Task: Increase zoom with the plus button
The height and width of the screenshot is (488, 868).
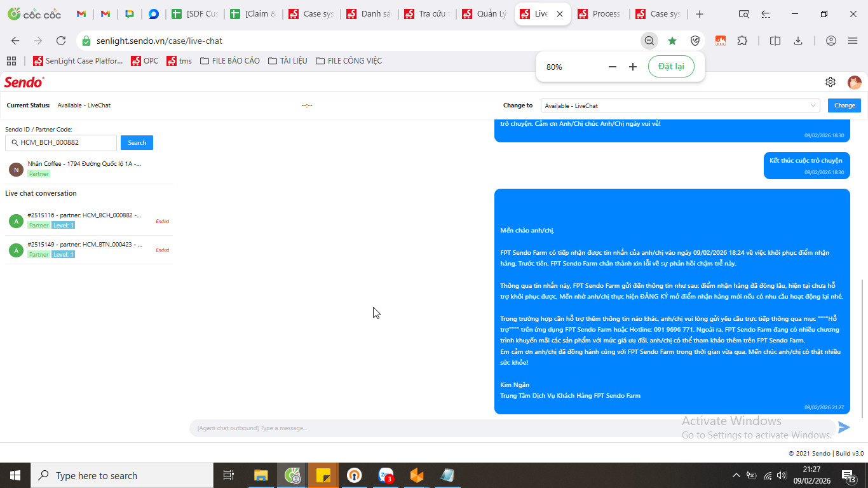Action: coord(633,67)
